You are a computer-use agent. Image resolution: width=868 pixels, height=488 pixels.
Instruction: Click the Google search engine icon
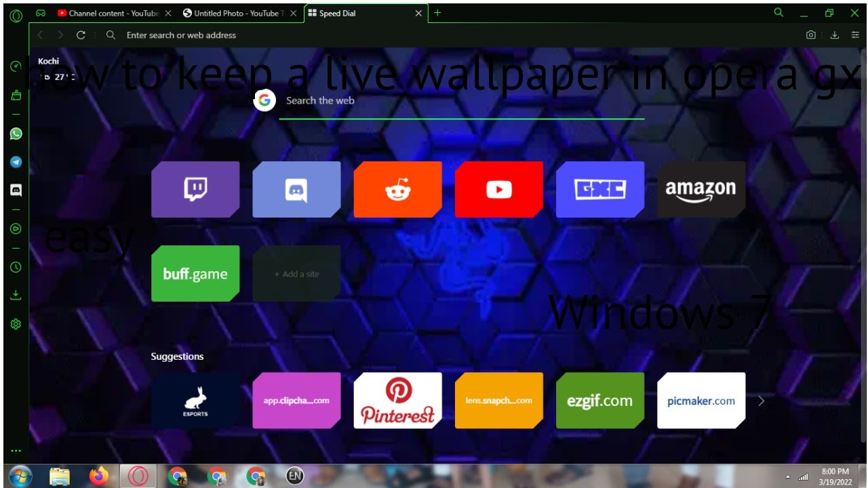264,100
